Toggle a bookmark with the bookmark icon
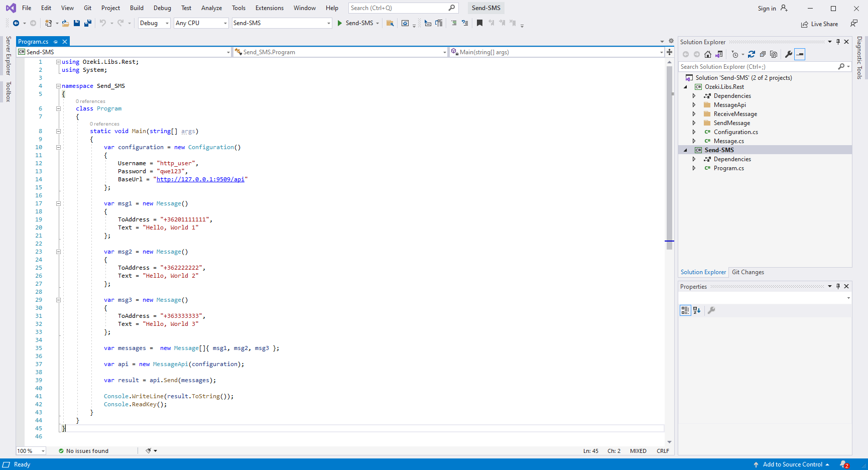Viewport: 868px width, 470px height. tap(480, 23)
